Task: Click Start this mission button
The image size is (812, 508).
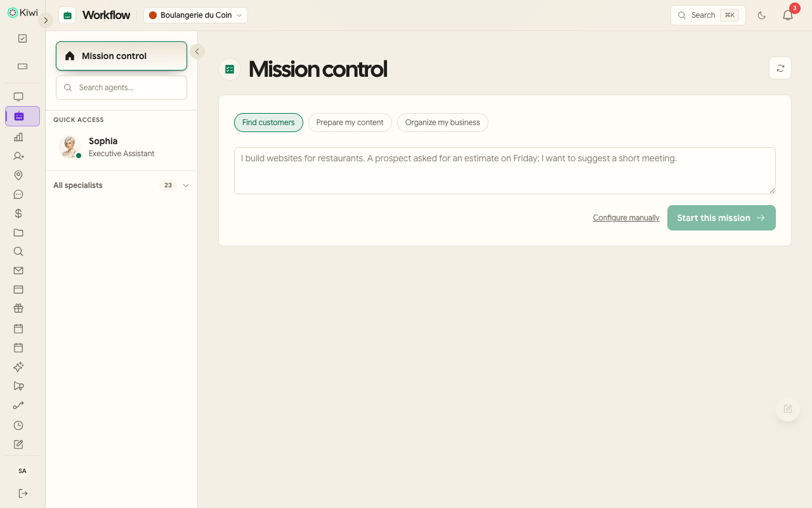Action: point(721,218)
